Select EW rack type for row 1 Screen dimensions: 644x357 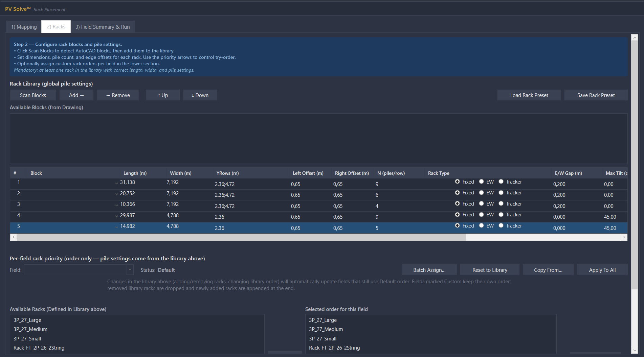[481, 182]
